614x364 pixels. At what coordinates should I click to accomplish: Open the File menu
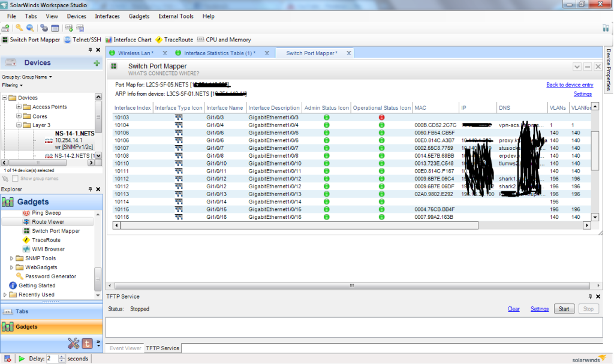click(x=11, y=16)
